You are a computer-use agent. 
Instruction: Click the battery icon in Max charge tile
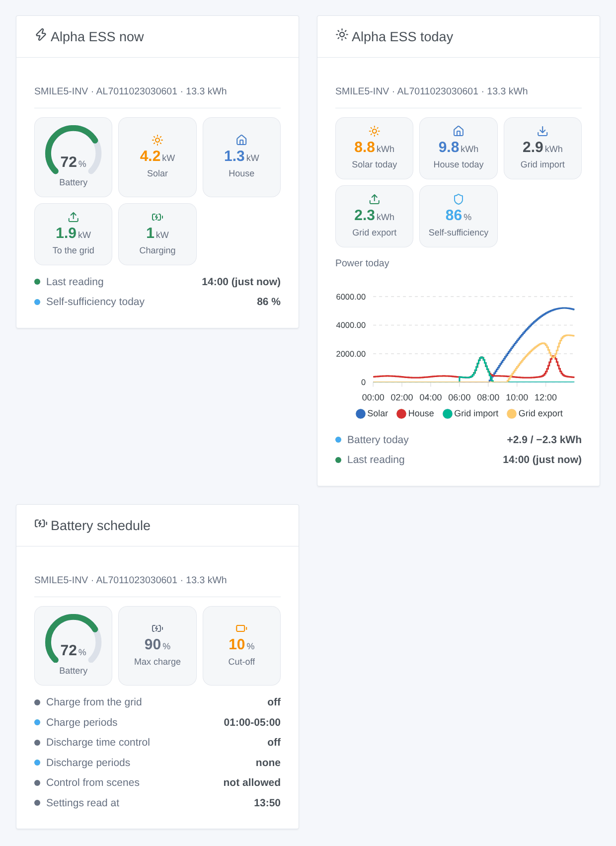pyautogui.click(x=157, y=628)
